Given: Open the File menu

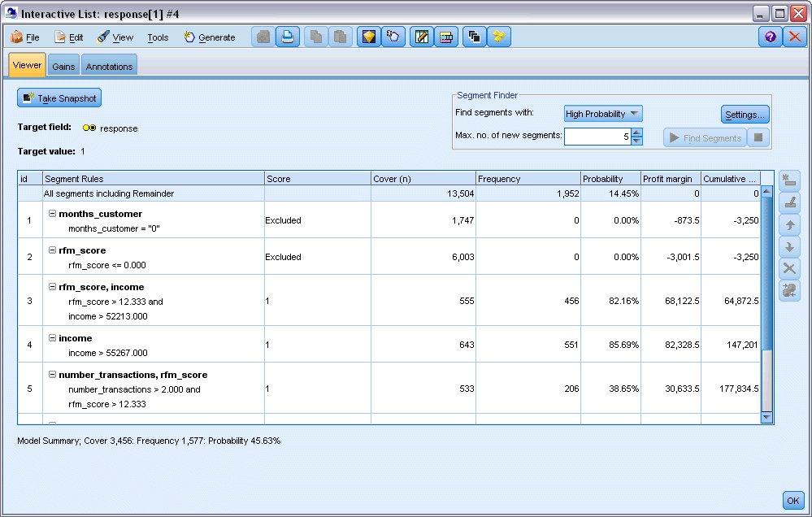Looking at the screenshot, I should 25,37.
